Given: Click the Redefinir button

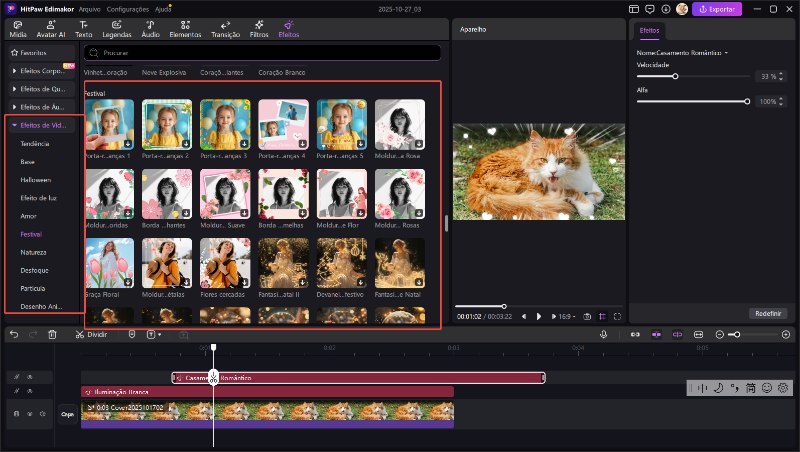Looking at the screenshot, I should 768,313.
